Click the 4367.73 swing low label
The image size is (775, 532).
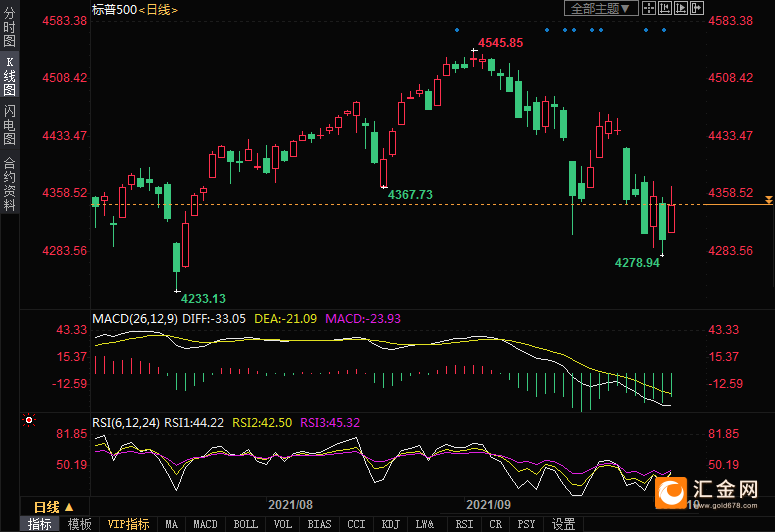[x=410, y=195]
